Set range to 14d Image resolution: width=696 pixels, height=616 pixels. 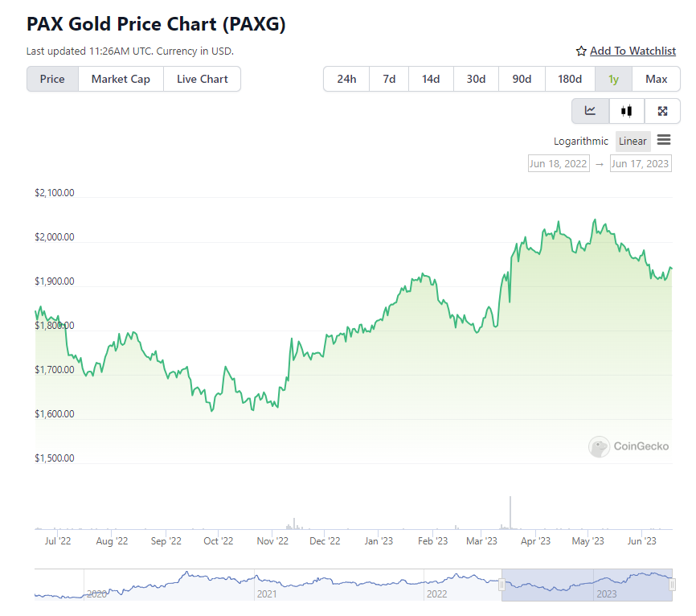click(x=431, y=79)
